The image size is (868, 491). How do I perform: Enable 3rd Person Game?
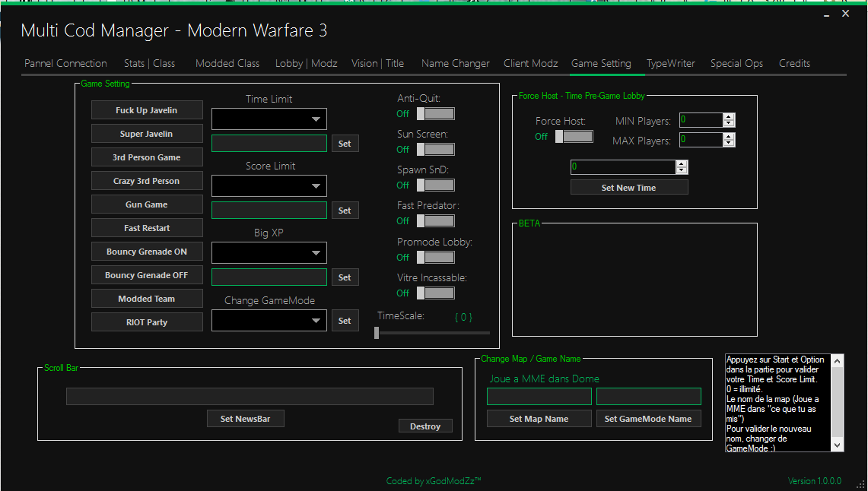(x=147, y=157)
